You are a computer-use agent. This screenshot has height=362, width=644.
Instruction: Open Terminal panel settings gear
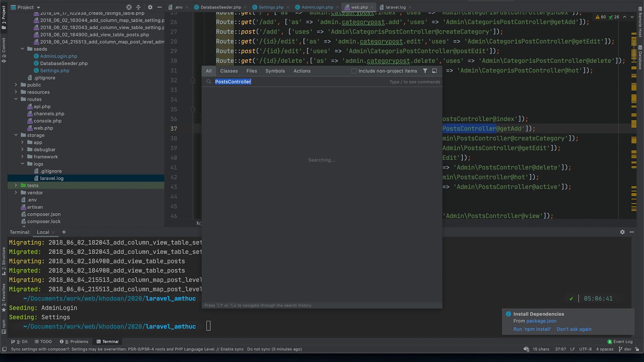(622, 232)
